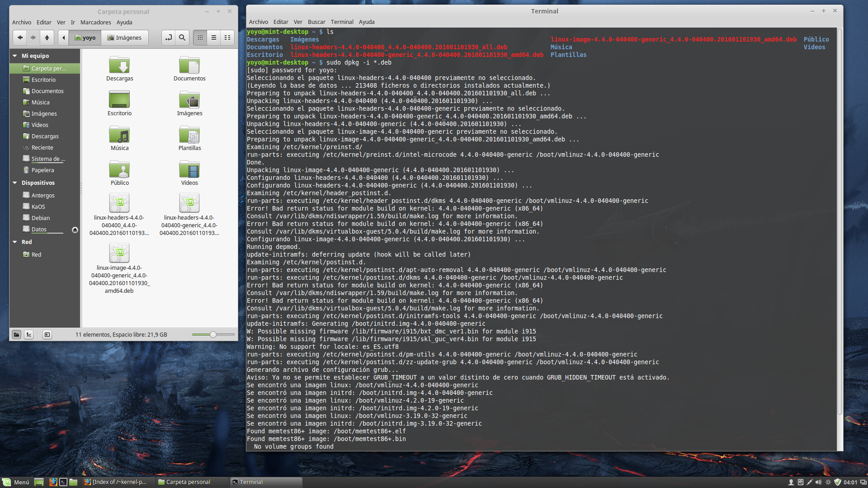
Task: Hide the file manager sidebar
Action: (47, 334)
